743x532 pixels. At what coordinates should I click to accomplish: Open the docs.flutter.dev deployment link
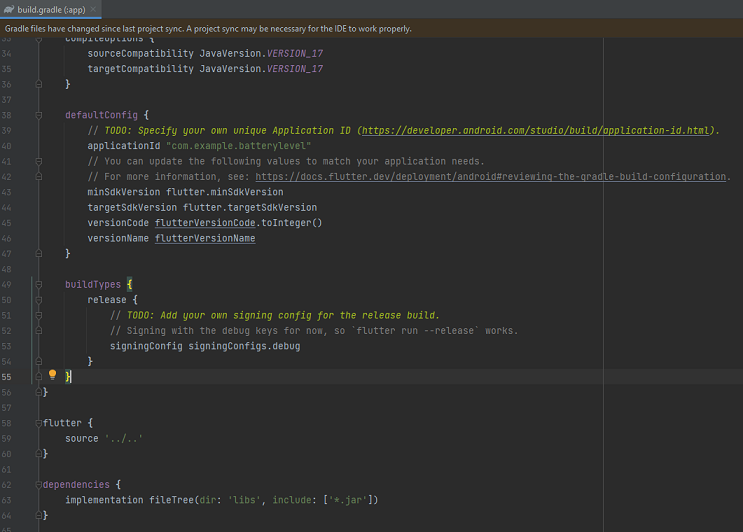(491, 177)
